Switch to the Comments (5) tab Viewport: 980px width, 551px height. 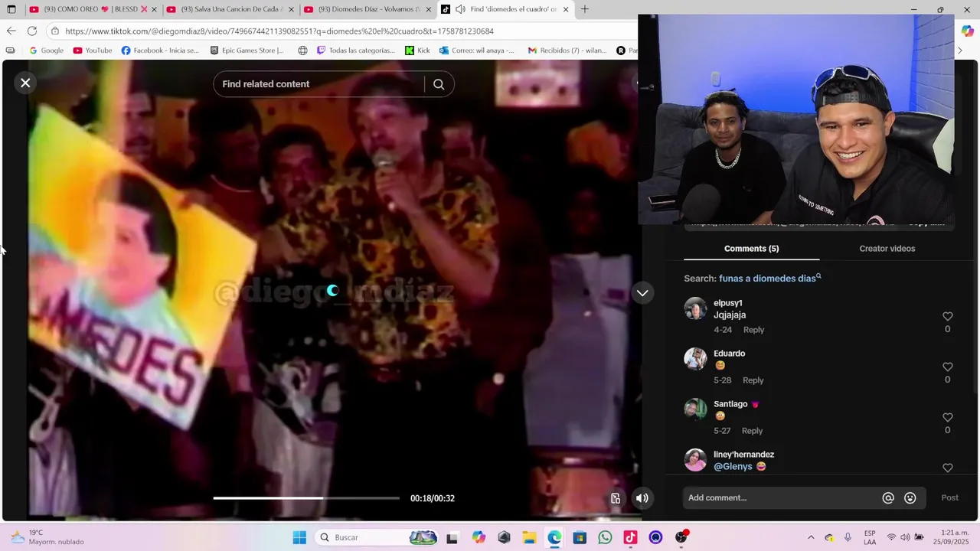pos(751,249)
